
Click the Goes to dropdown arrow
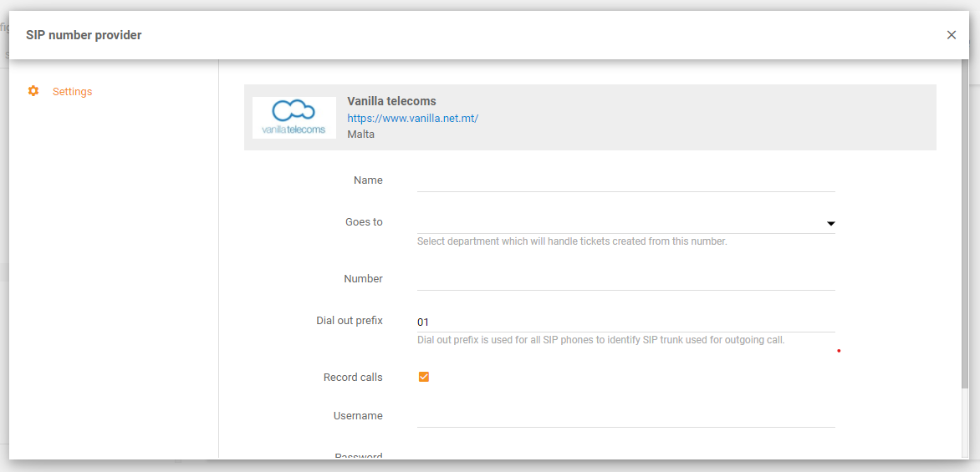click(830, 224)
